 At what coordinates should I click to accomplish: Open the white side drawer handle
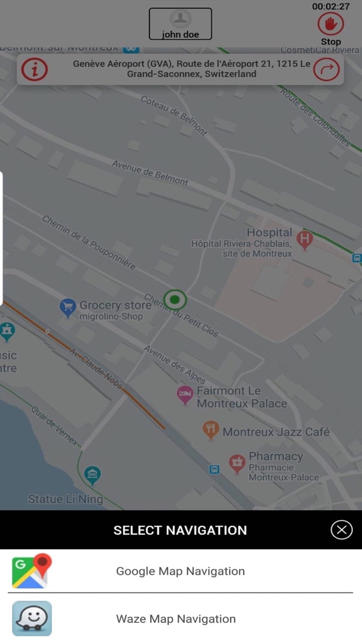[x=1, y=238]
